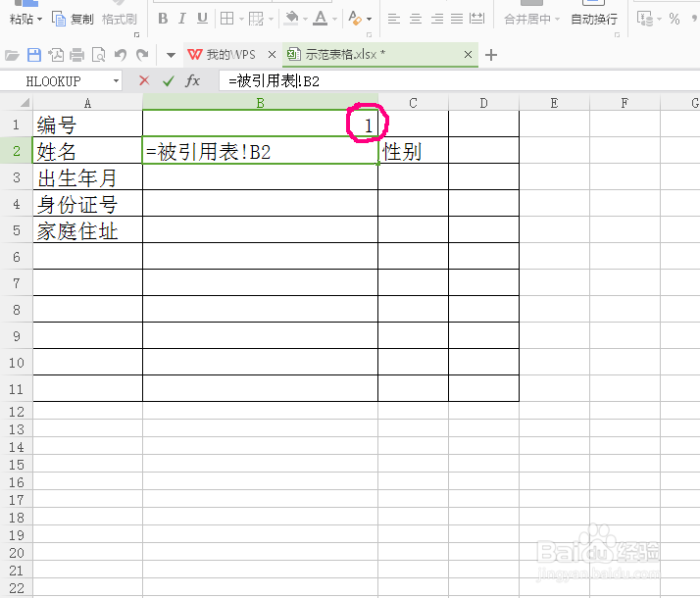The image size is (700, 598).
Task: Select the column A header
Action: point(87,103)
